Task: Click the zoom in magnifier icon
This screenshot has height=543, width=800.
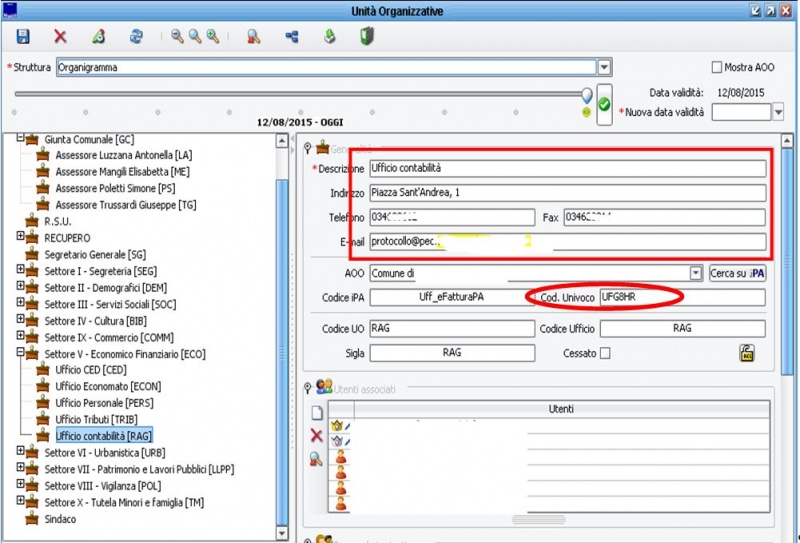Action: point(213,37)
